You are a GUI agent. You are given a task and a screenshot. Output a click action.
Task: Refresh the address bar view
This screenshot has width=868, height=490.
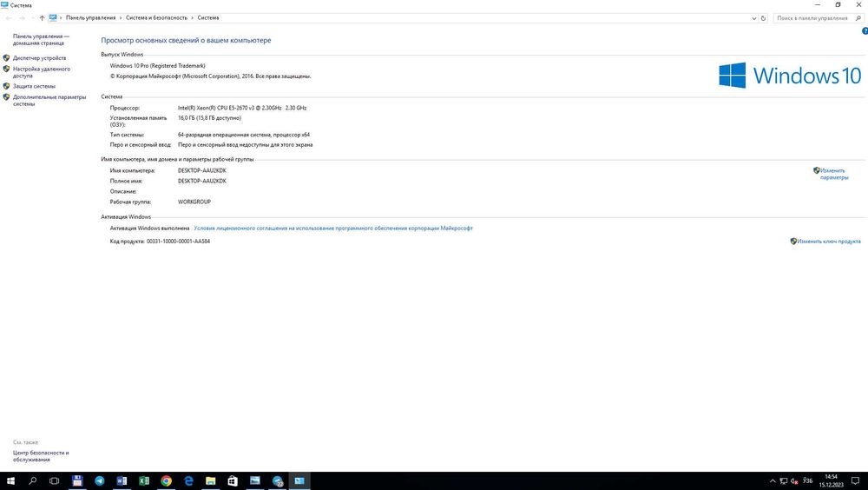coord(763,18)
